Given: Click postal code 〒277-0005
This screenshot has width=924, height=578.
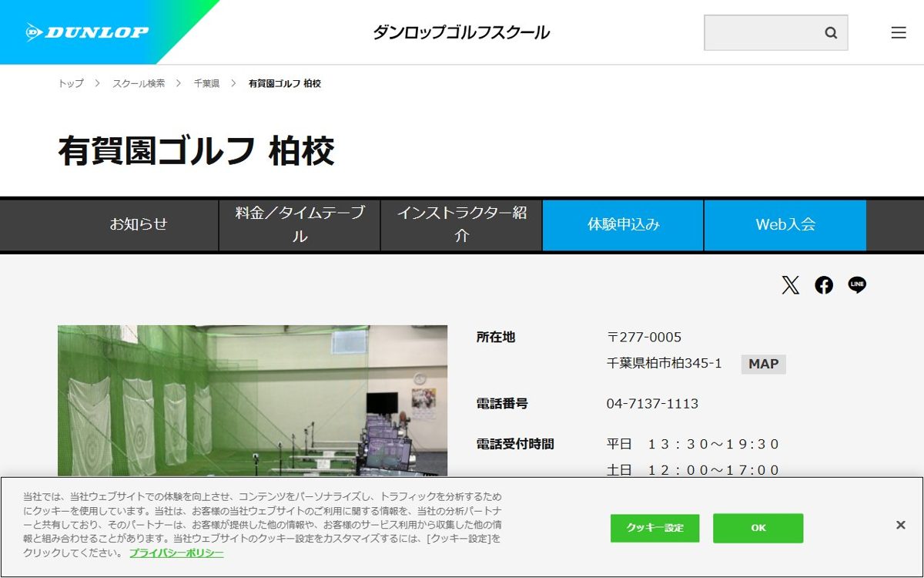Looking at the screenshot, I should 644,338.
